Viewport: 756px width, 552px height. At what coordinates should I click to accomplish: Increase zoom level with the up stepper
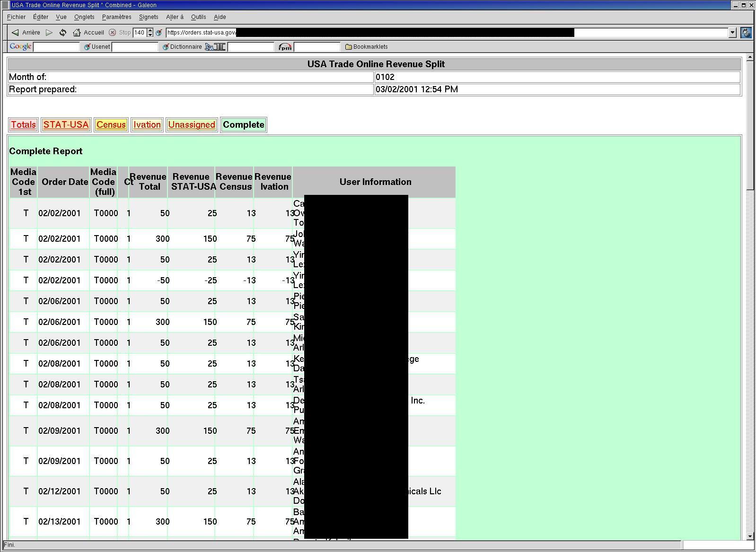(x=150, y=30)
